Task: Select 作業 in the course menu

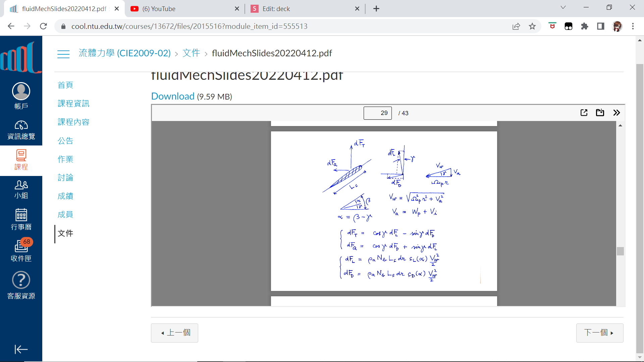Action: pos(65,159)
